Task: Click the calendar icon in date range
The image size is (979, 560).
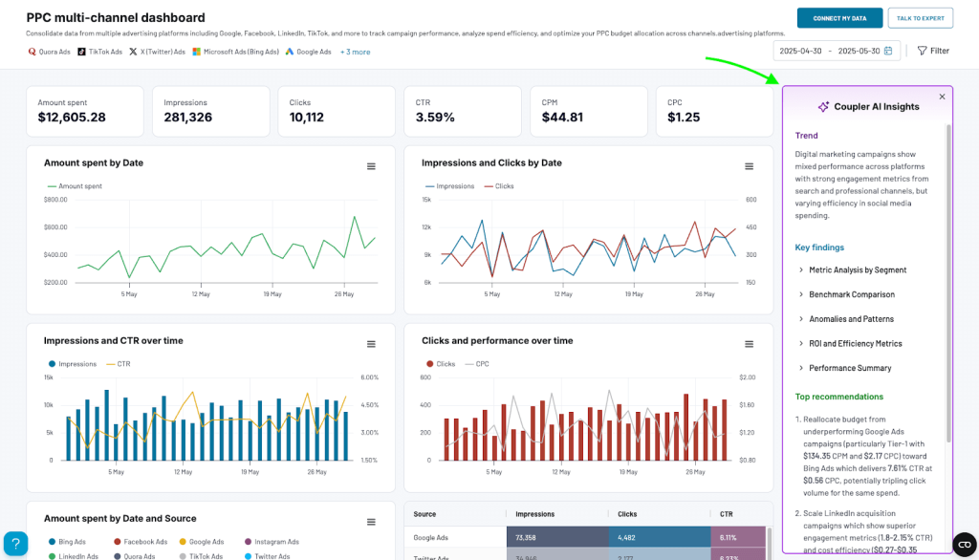Action: point(888,51)
